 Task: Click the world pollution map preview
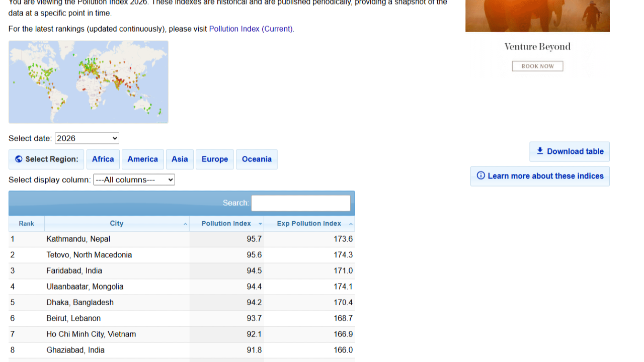tap(88, 81)
